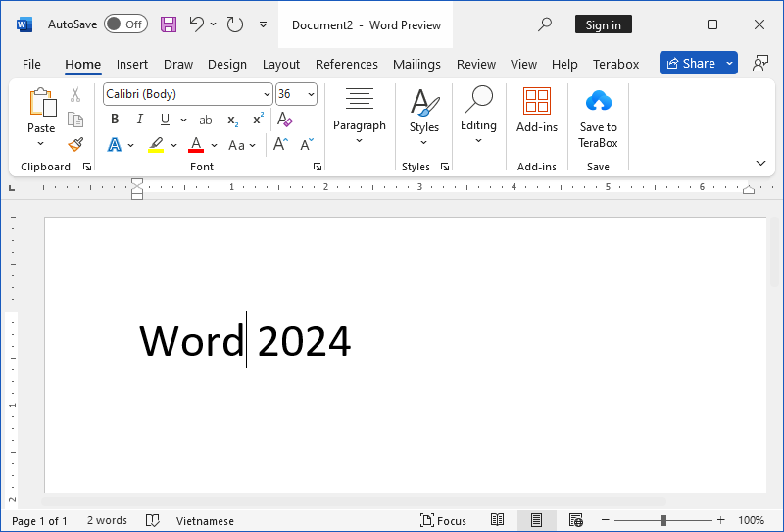784x532 pixels.
Task: Apply Superscript formatting
Action: coord(258,120)
